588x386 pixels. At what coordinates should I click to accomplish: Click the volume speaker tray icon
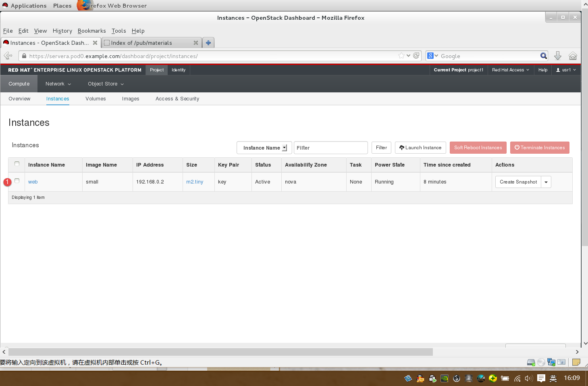click(529, 378)
